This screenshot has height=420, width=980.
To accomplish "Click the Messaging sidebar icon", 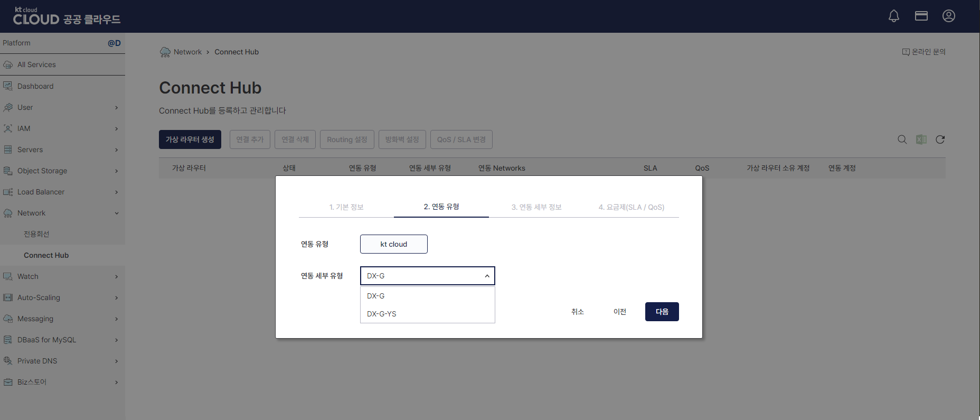I will click(x=8, y=319).
